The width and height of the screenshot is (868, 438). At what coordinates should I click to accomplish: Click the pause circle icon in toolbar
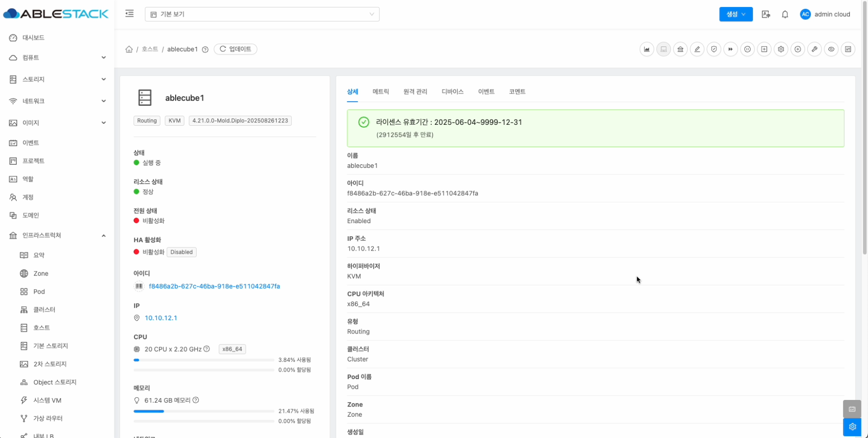coord(747,49)
